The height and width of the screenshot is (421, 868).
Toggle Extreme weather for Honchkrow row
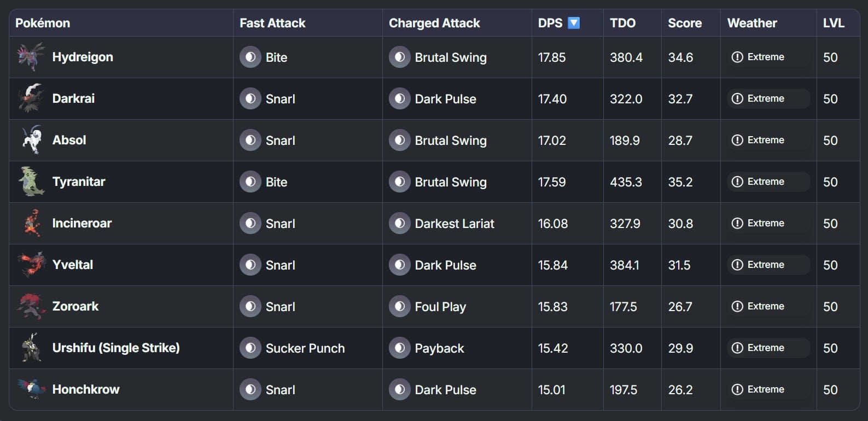click(x=767, y=389)
